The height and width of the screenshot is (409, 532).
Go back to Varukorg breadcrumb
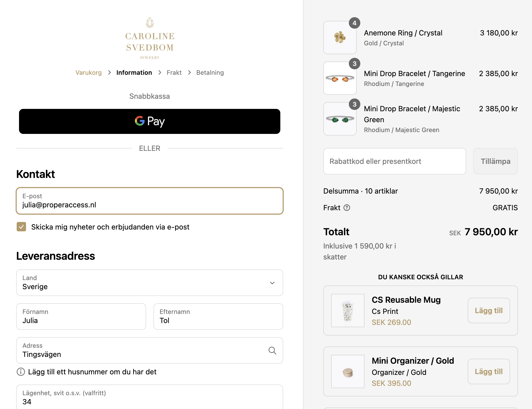pos(89,72)
